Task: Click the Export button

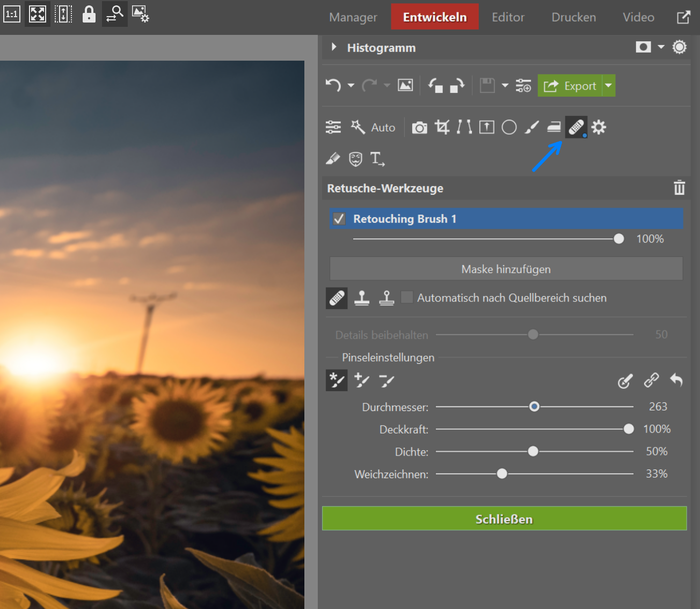Action: pos(570,86)
